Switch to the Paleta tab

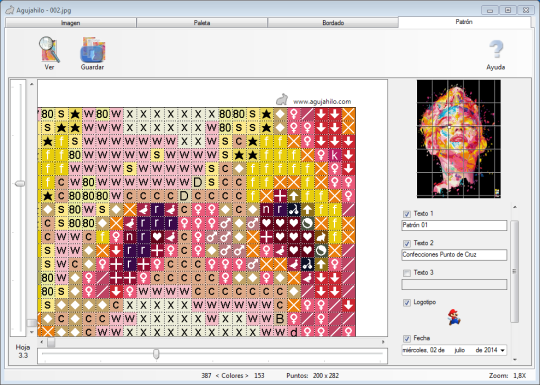[x=202, y=23]
